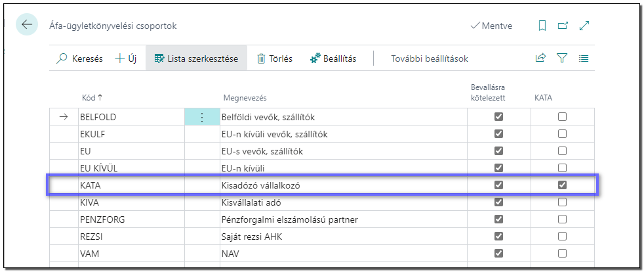Toggle Bevallásra kötelezett for PENZFORG
Viewport: 644px width, 272px height.
498,219
